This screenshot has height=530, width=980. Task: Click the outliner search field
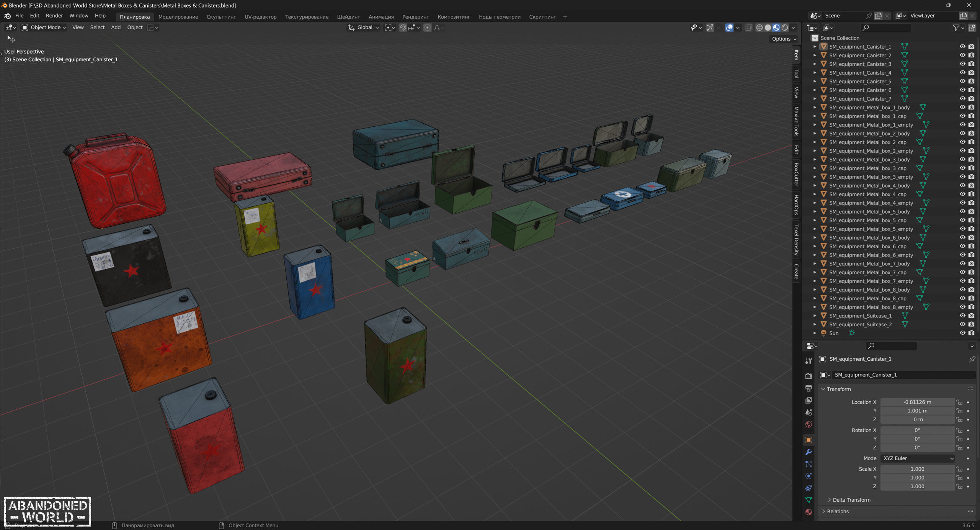pos(886,28)
